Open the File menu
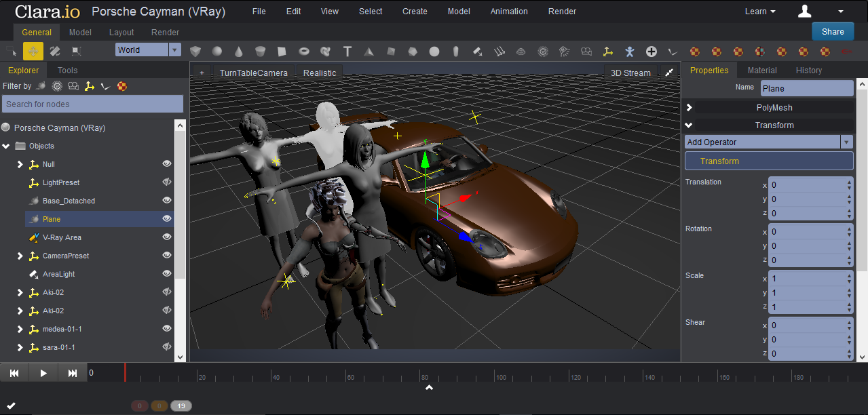Viewport: 868px width, 415px height. (259, 11)
